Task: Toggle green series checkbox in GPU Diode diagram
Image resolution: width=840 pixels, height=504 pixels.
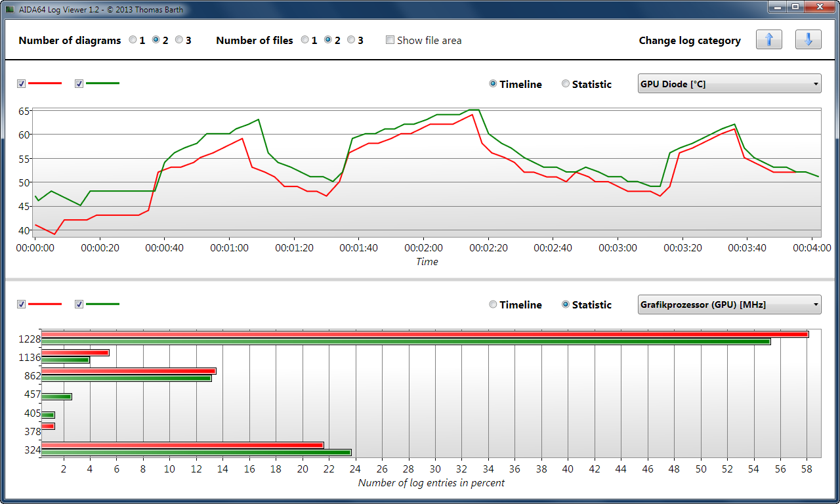Action: coord(79,83)
